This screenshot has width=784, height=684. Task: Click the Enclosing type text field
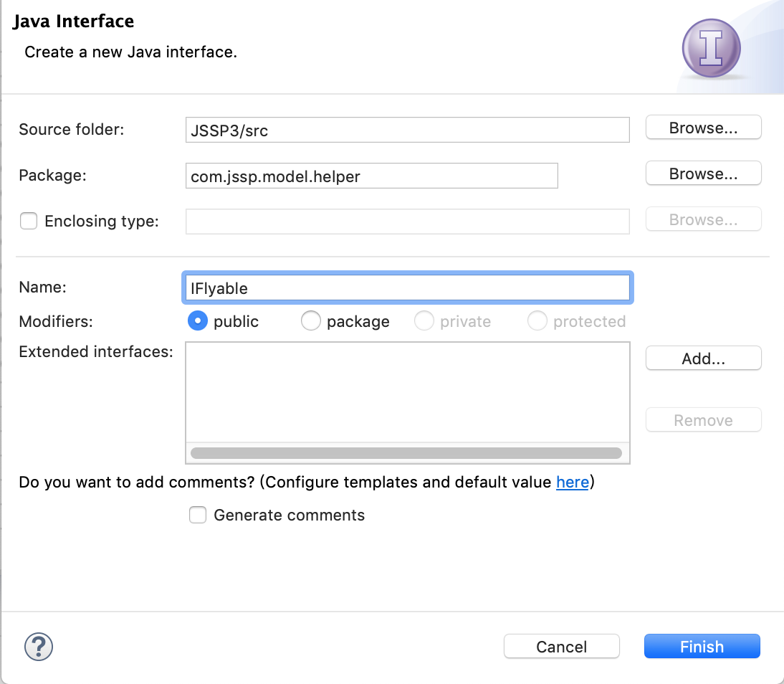[408, 222]
